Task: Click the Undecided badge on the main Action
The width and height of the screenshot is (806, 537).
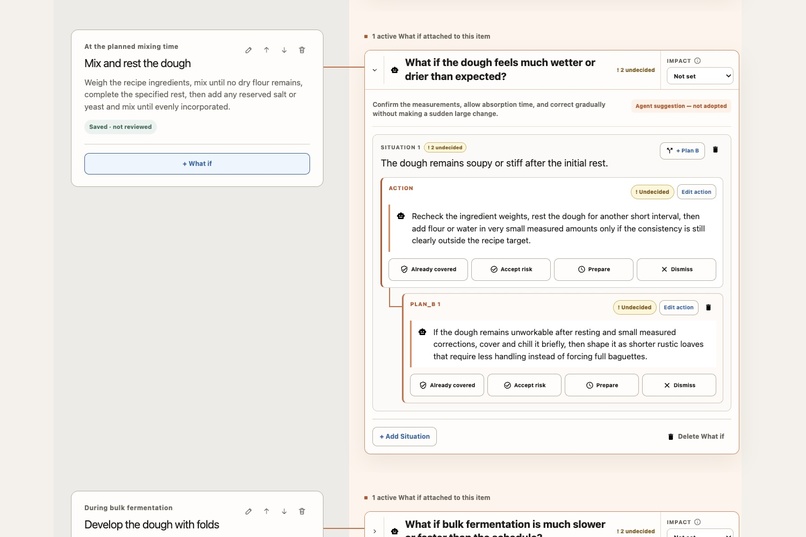Action: pos(652,192)
